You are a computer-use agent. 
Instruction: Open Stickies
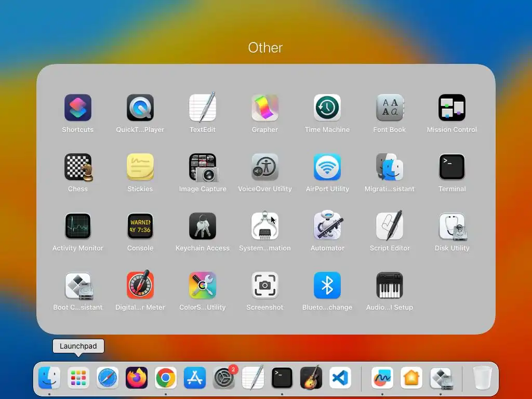pyautogui.click(x=140, y=167)
